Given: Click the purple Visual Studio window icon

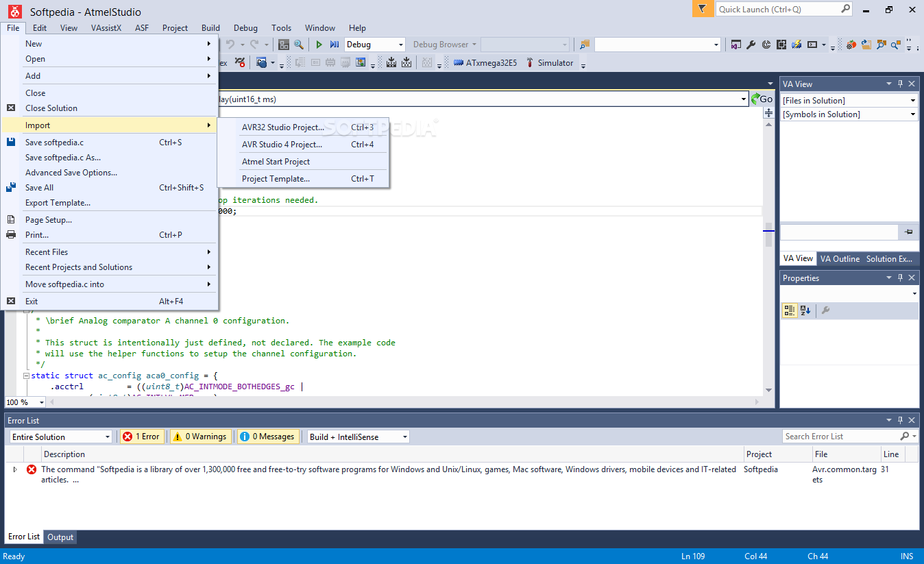Looking at the screenshot, I should [735, 45].
